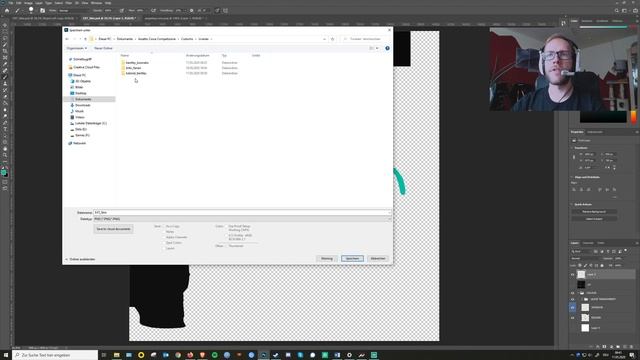Open layer blend mode dropdown
This screenshot has width=640, height=360.
click(x=586, y=258)
